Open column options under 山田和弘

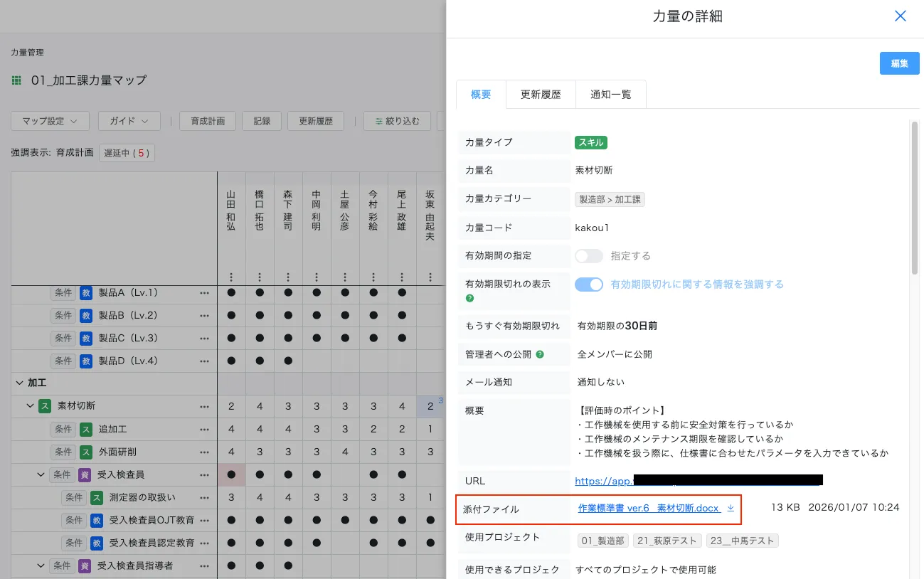coord(231,277)
